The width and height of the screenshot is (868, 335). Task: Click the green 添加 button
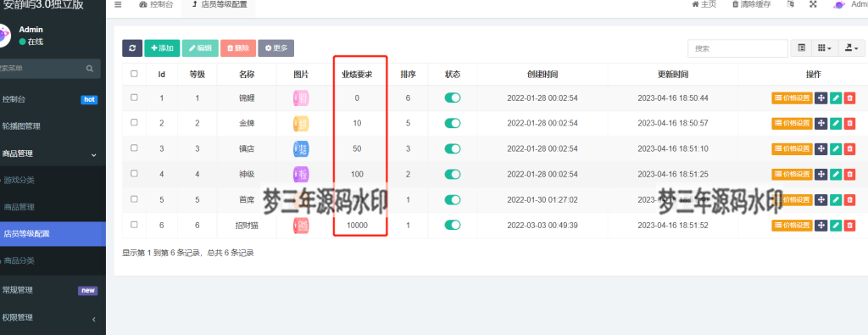162,48
